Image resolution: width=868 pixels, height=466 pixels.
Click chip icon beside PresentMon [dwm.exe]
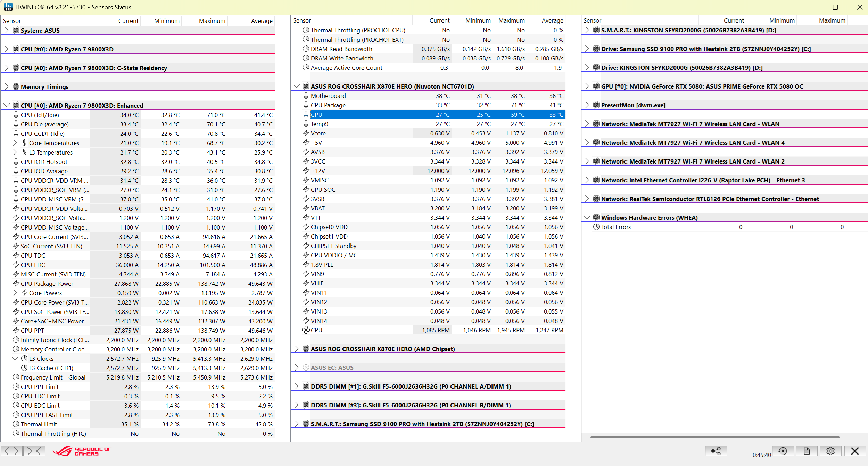[x=596, y=105]
